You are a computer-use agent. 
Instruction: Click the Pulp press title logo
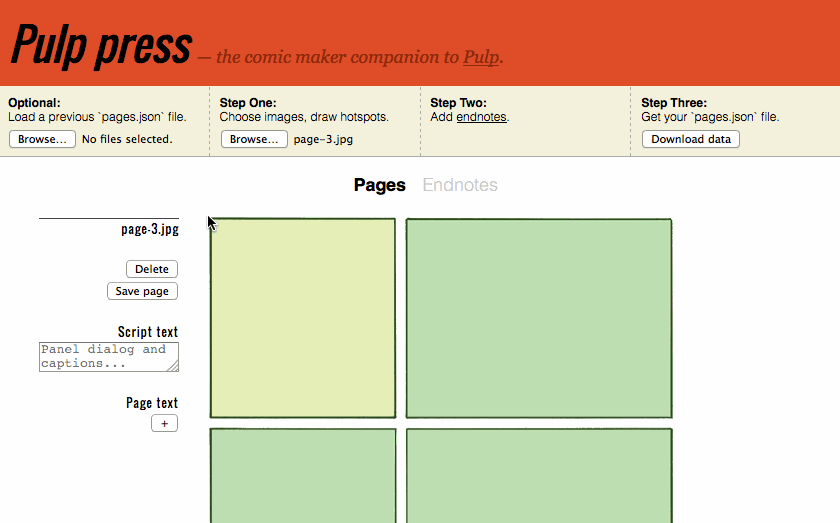(101, 46)
